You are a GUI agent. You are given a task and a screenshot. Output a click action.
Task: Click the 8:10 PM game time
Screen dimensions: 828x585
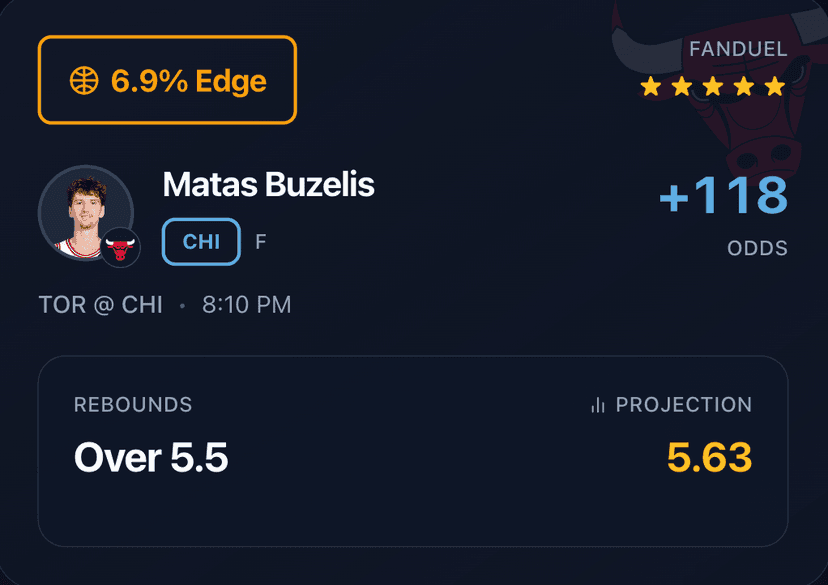(247, 305)
